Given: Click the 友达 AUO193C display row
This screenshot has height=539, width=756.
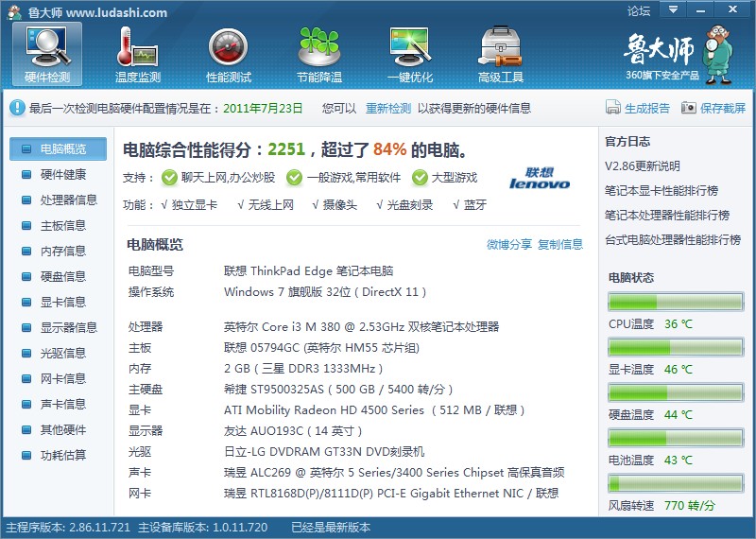Looking at the screenshot, I should [x=293, y=431].
